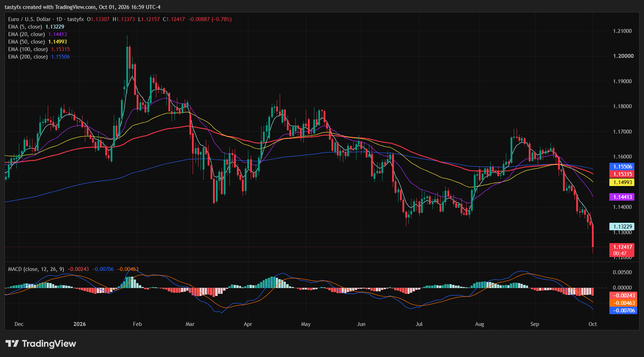
Task: Select the Euro / U.S. Dollar symbol title
Action: click(x=29, y=19)
